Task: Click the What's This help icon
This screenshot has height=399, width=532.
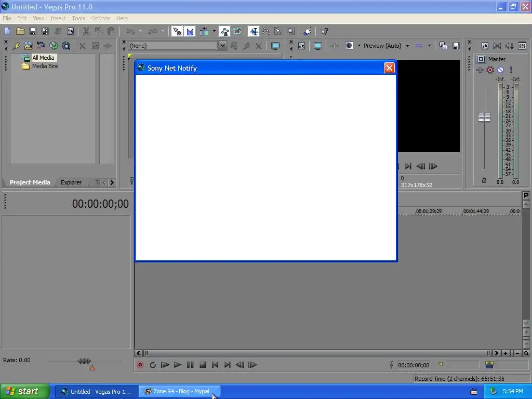Action: coord(324,31)
